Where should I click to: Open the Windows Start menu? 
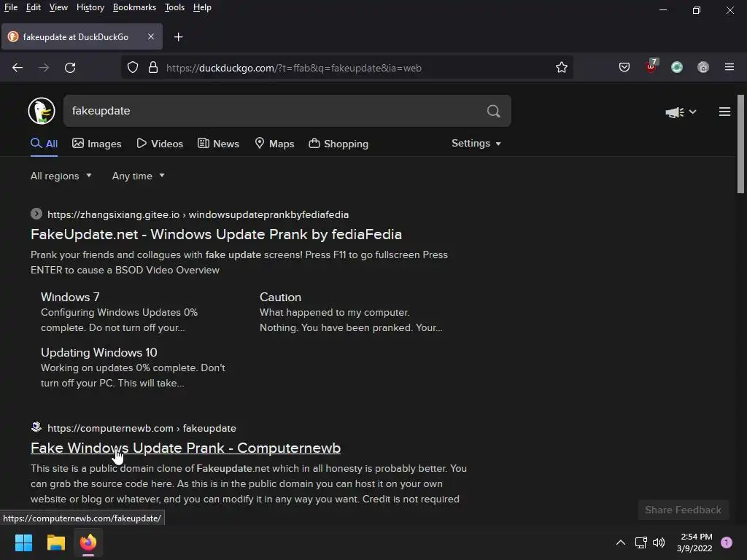[23, 542]
